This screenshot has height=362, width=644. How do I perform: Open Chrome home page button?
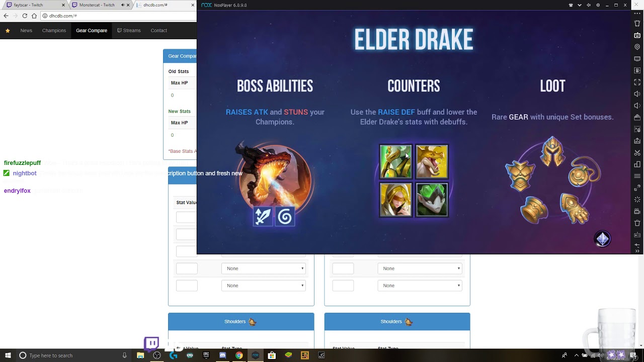(x=34, y=16)
